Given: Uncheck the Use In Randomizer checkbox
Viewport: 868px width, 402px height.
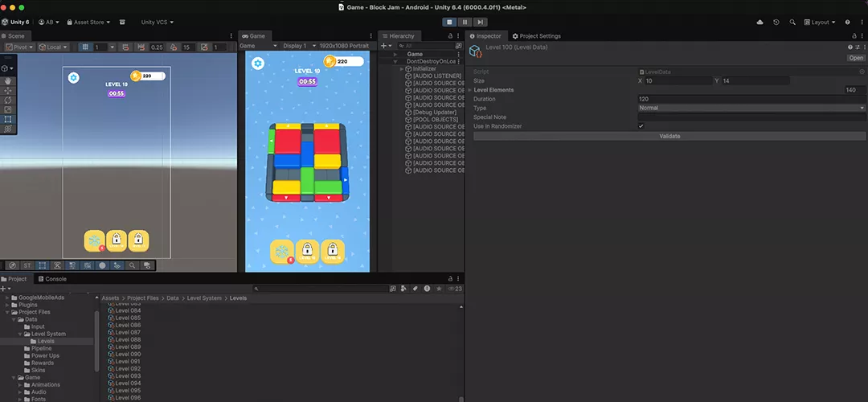Looking at the screenshot, I should pyautogui.click(x=641, y=126).
